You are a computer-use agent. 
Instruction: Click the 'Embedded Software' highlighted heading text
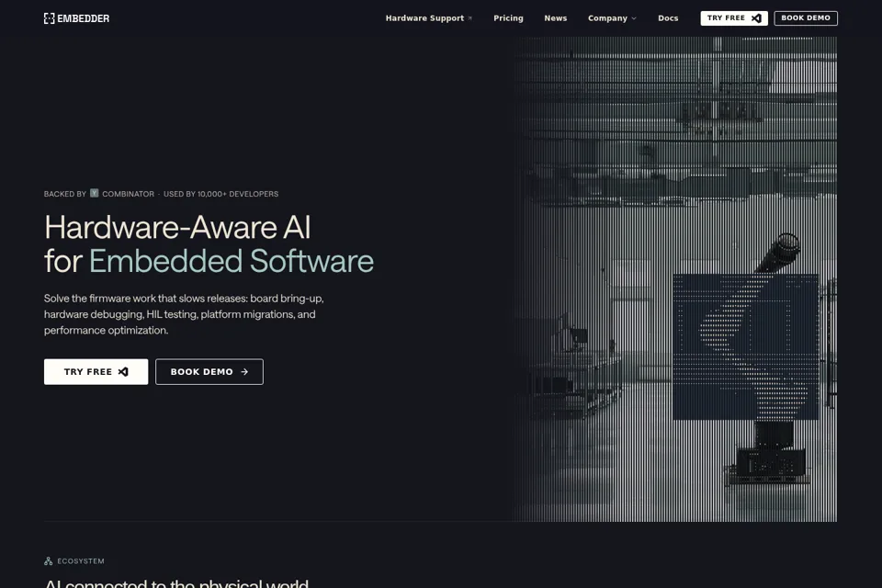[232, 261]
